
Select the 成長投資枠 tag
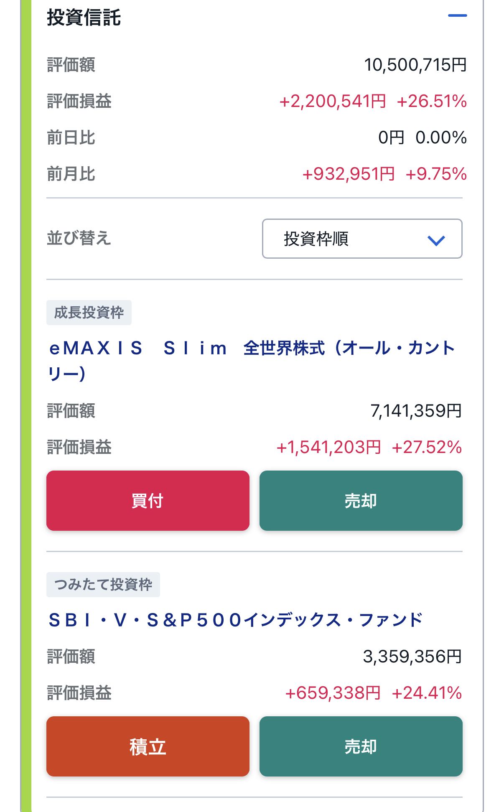coord(89,313)
